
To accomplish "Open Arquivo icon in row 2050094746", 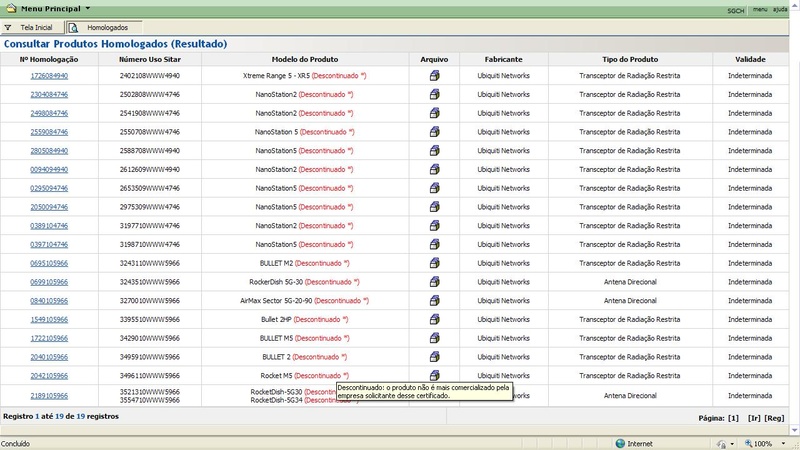I will [x=434, y=207].
